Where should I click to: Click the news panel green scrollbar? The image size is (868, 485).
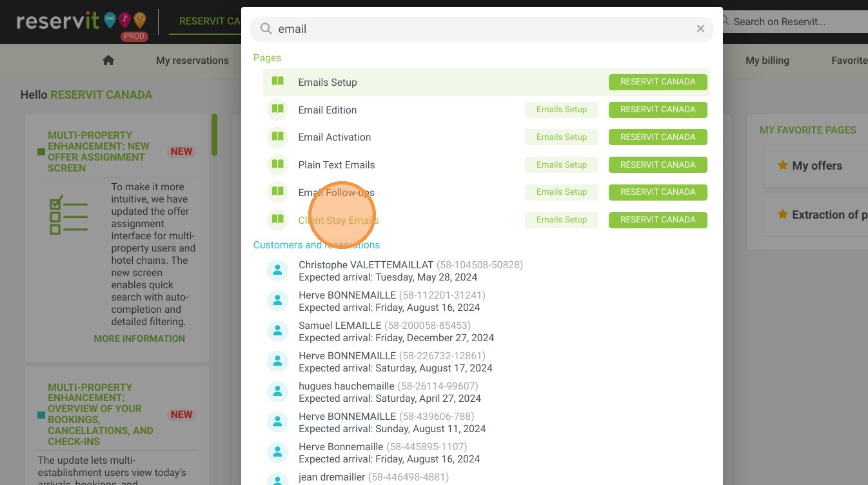214,135
